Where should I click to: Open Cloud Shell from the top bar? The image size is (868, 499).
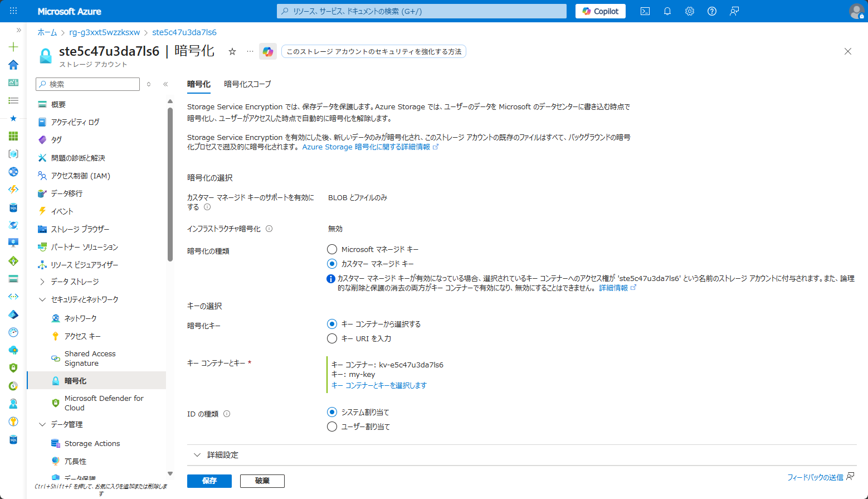645,11
